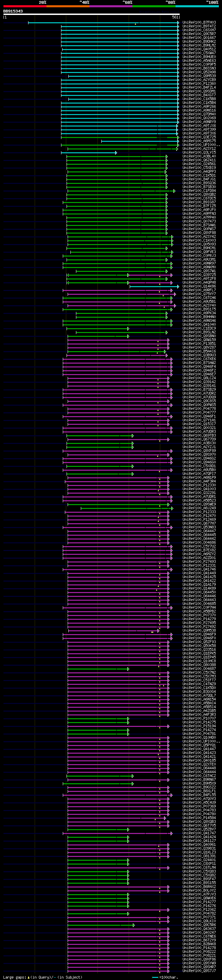This screenshot has width=222, height=980.
Task: Click the cyan alignment bar for UniRef100_Q14K86
Action: click(154, 286)
